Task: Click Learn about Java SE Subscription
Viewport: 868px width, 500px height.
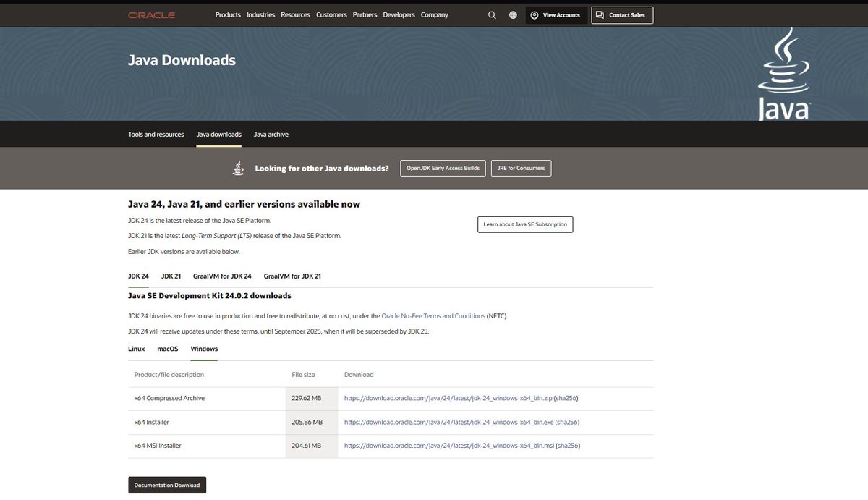Action: 526,224
